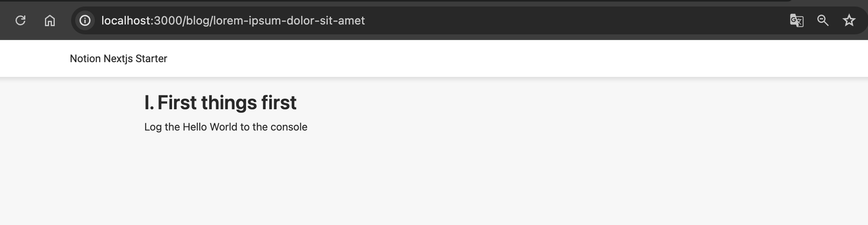
Task: Open the zoom magnifier control
Action: click(x=823, y=21)
